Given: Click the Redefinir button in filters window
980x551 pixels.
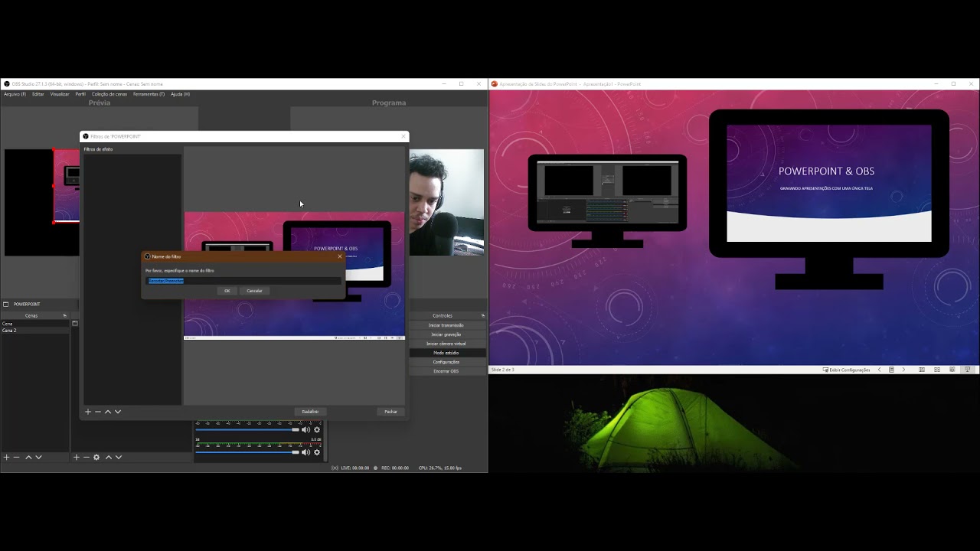Looking at the screenshot, I should point(310,412).
